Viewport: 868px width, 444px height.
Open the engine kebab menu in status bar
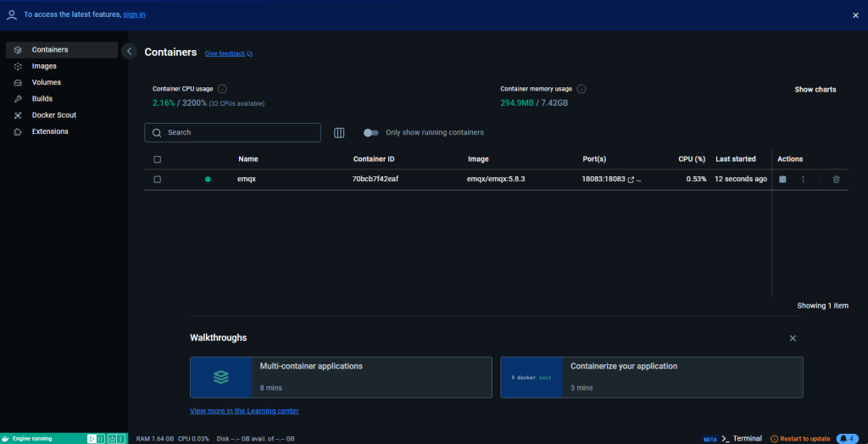tap(120, 438)
